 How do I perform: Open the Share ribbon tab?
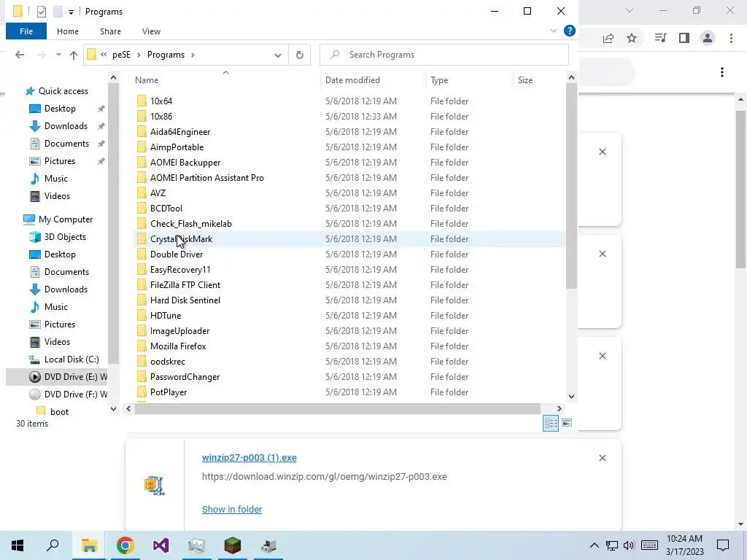(x=110, y=31)
